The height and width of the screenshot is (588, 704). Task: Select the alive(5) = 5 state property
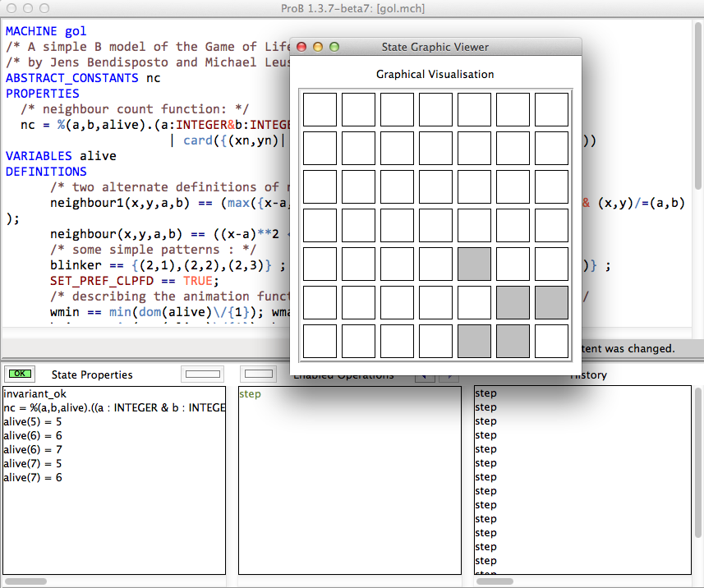pyautogui.click(x=33, y=422)
